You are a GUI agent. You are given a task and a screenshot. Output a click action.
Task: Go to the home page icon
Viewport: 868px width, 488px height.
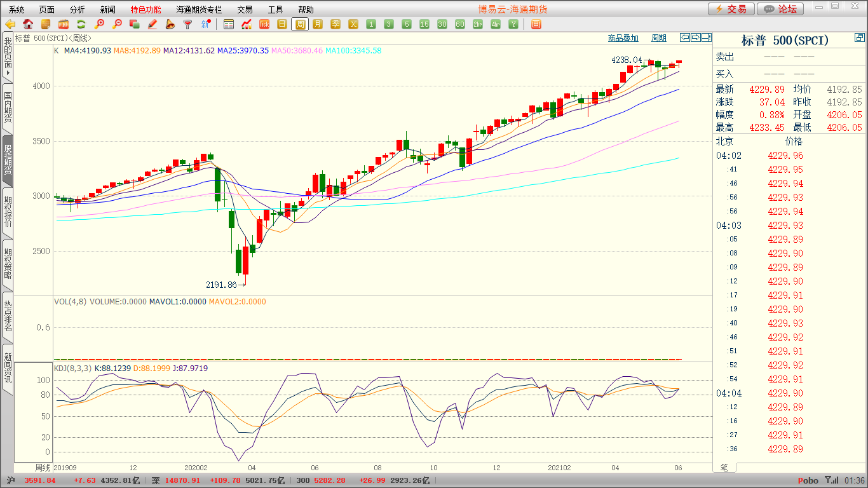click(x=28, y=24)
